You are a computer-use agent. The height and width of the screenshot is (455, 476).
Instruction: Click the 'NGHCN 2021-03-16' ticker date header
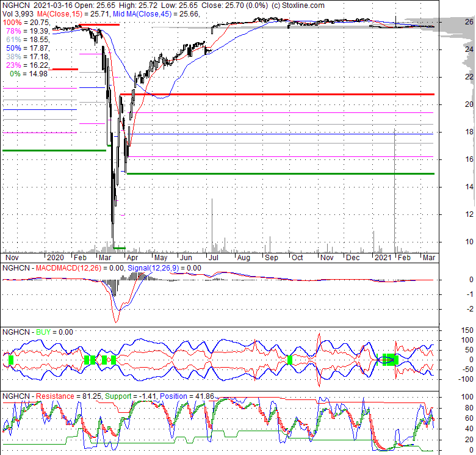point(38,5)
